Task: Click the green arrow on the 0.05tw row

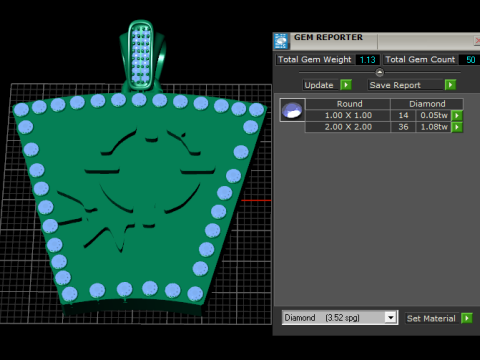Action: [x=457, y=115]
